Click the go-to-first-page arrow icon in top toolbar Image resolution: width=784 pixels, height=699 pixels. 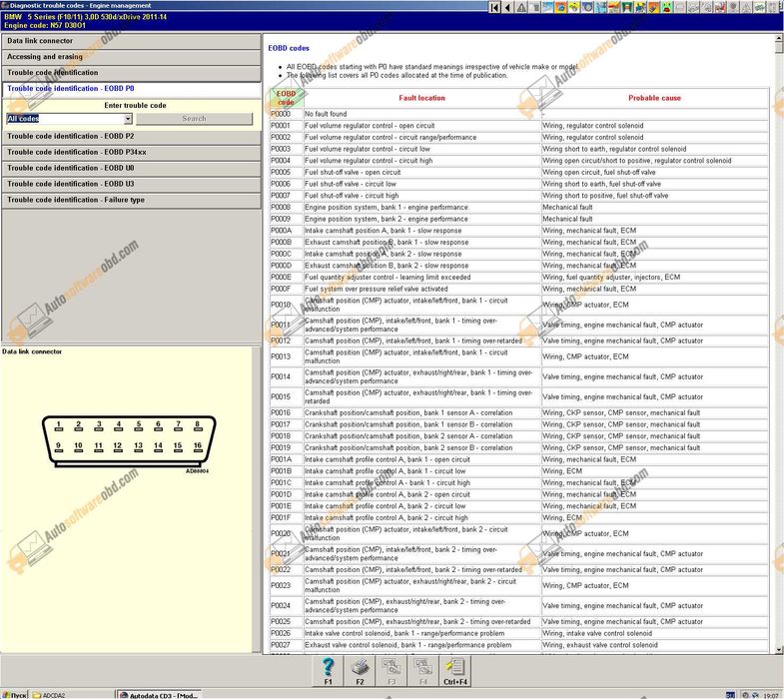[494, 8]
